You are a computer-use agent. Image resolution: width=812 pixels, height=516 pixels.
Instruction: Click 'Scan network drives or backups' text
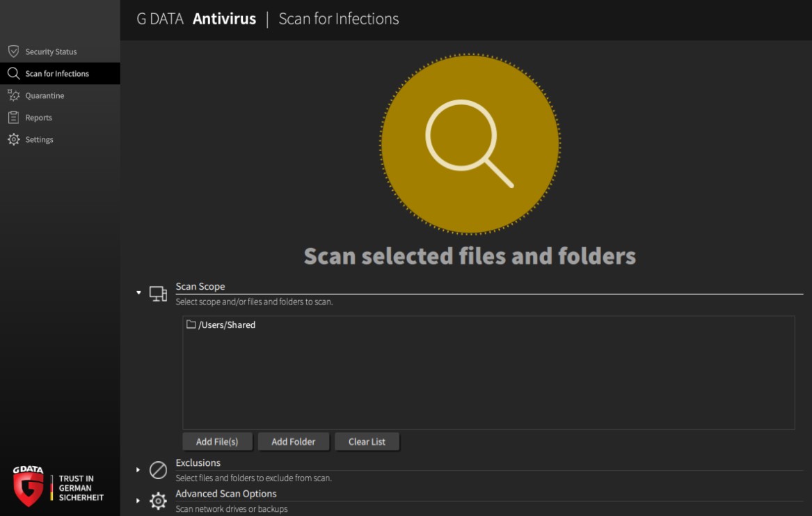point(232,509)
